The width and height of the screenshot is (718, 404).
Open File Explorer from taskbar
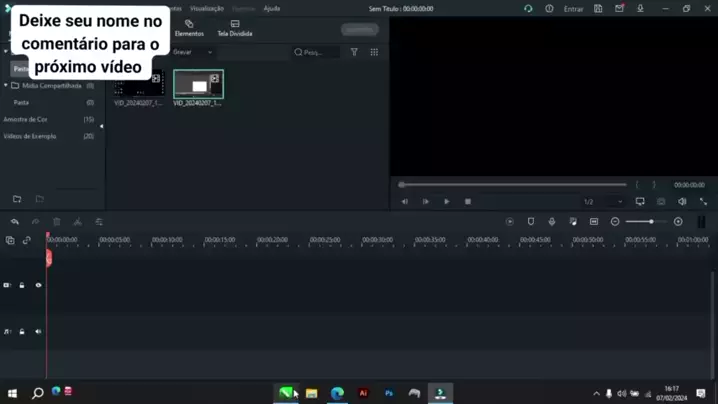(x=311, y=393)
